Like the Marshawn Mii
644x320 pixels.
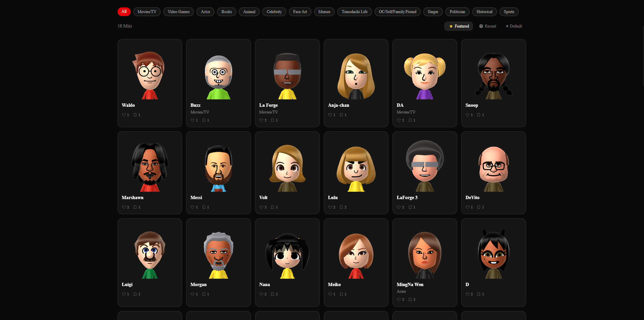(124, 207)
